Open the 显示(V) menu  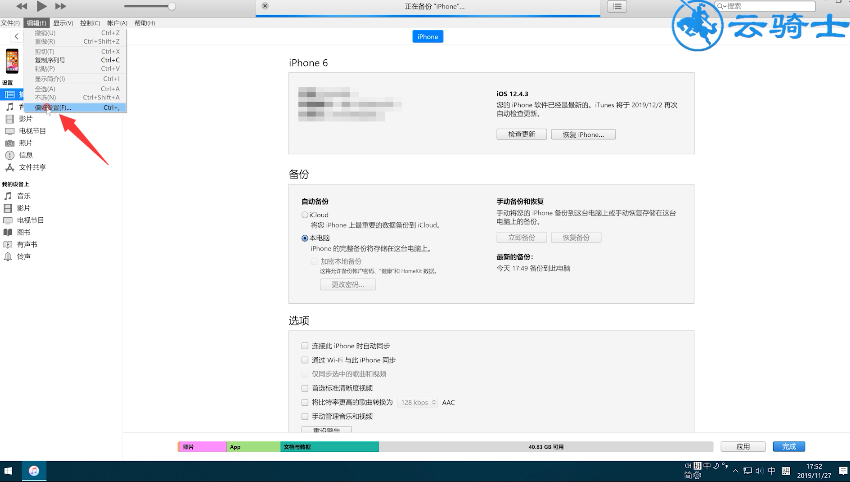(x=63, y=23)
